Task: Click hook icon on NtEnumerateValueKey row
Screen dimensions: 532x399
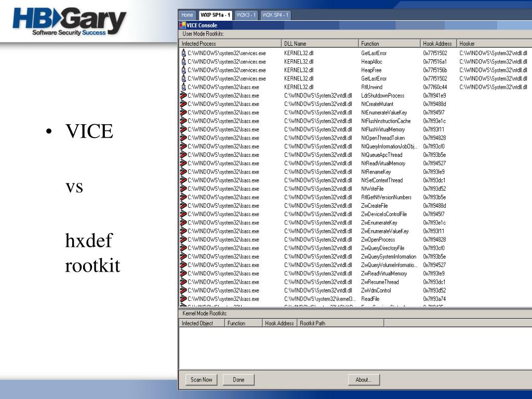Action: pos(183,112)
